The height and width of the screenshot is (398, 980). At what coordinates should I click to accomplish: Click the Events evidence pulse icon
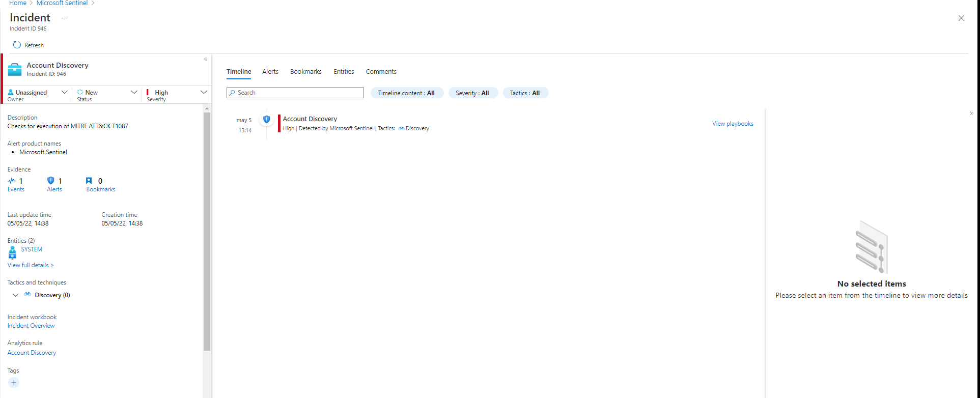tap(12, 181)
